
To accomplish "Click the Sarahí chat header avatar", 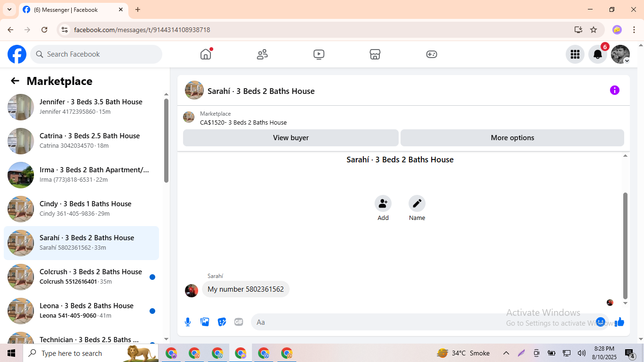I will click(194, 90).
